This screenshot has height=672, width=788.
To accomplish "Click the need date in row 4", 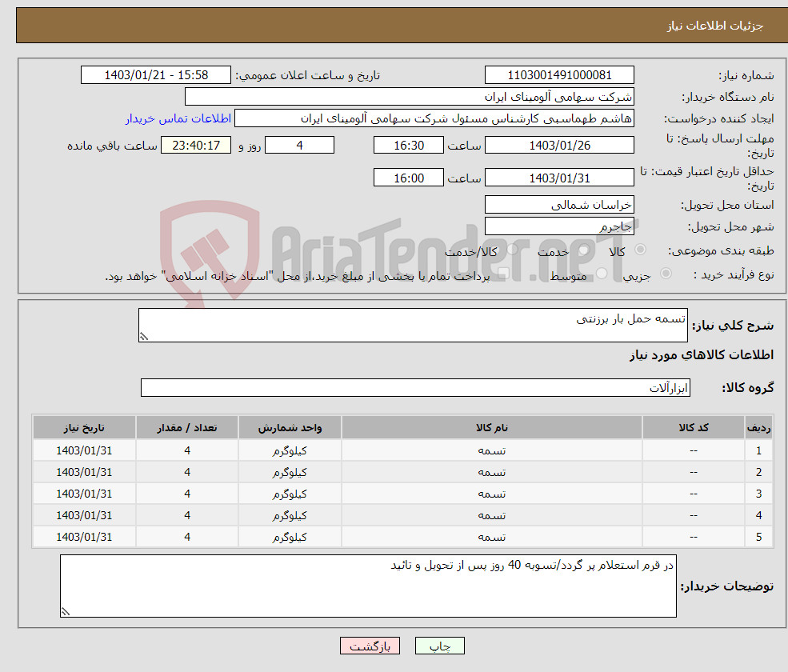I will (x=84, y=516).
